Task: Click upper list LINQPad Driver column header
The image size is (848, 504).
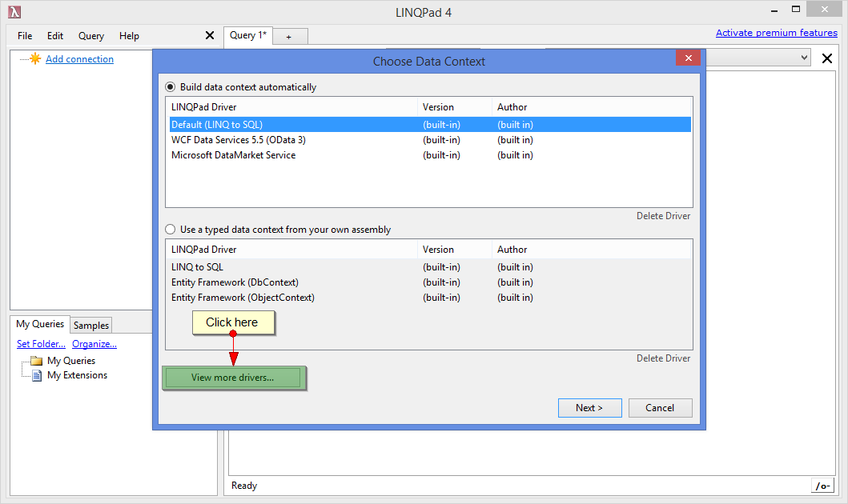Action: pos(292,107)
